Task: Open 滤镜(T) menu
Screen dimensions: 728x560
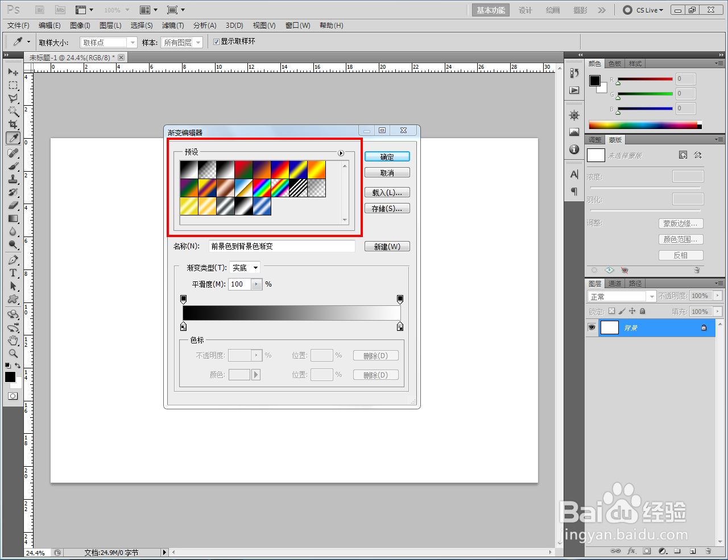Action: 173,26
